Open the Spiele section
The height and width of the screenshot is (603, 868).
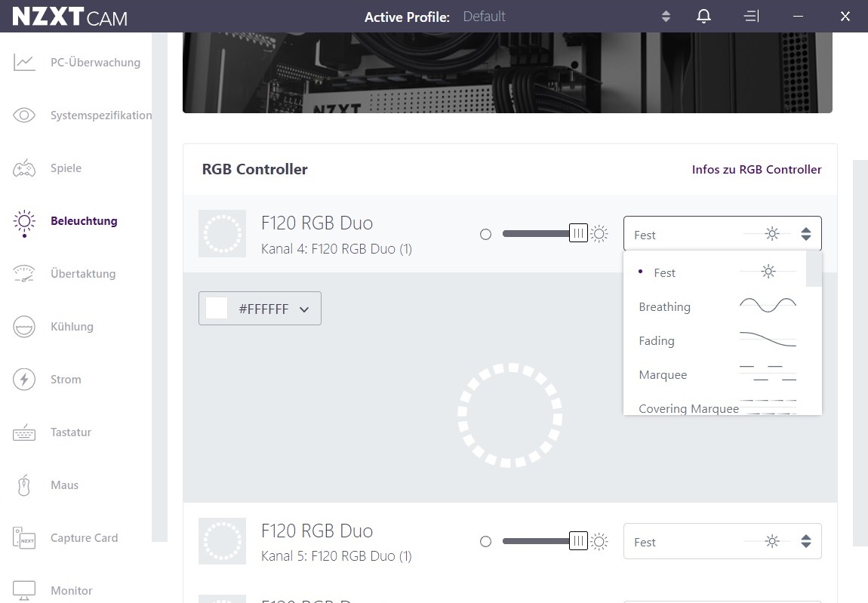(x=66, y=168)
